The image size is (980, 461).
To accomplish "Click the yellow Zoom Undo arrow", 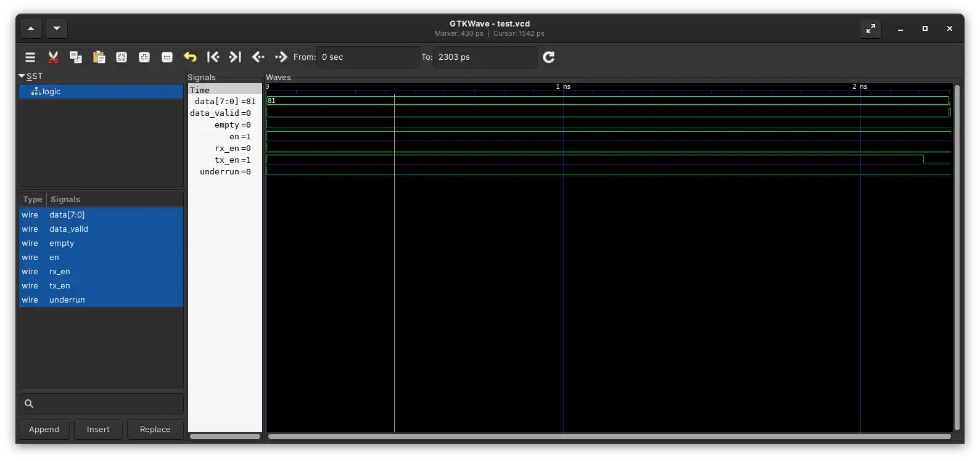I will (190, 57).
